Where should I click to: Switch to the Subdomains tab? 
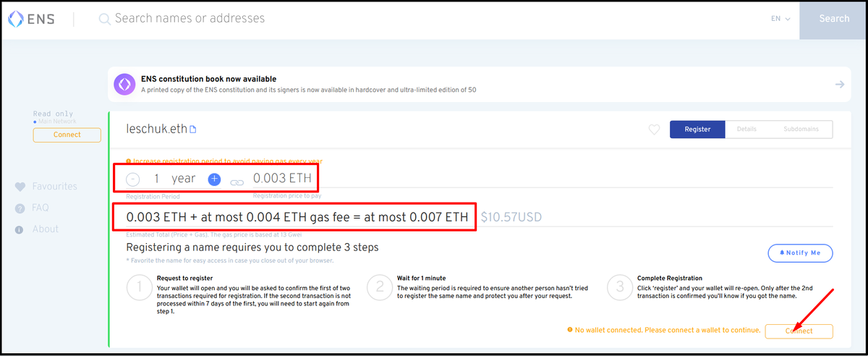801,130
